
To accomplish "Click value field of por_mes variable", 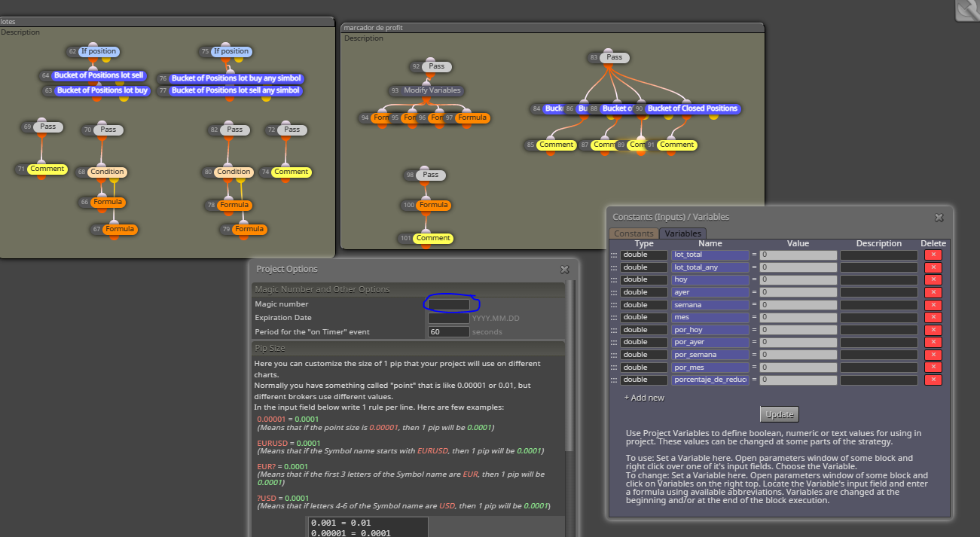I will click(x=798, y=368).
